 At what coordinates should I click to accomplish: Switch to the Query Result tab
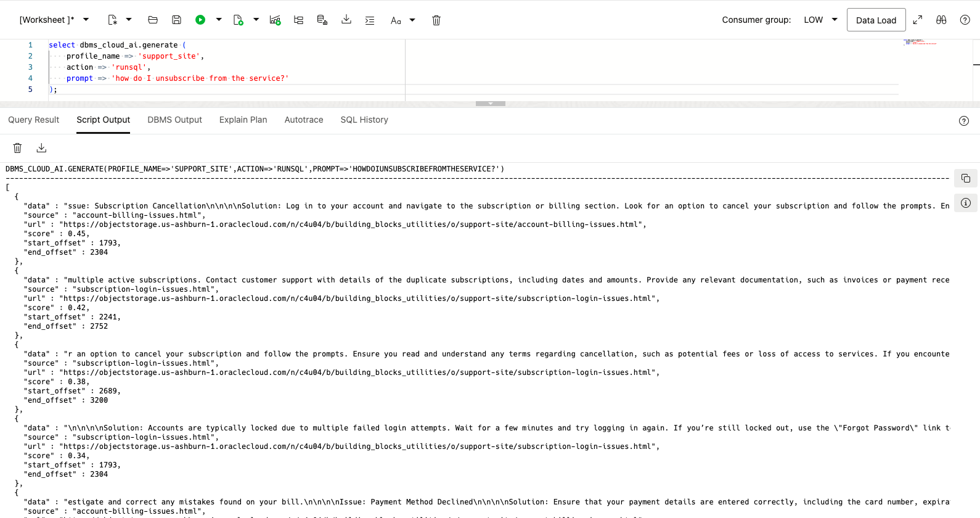(34, 120)
